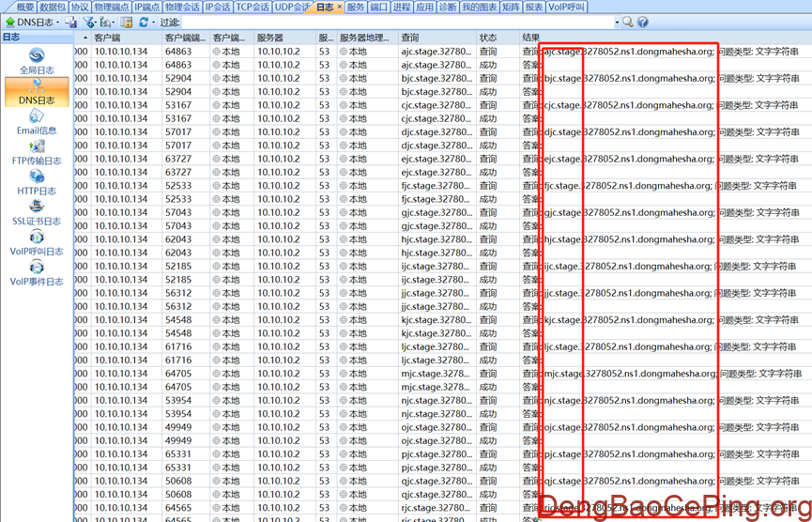Click the save/export log toolbar icon

point(71,22)
